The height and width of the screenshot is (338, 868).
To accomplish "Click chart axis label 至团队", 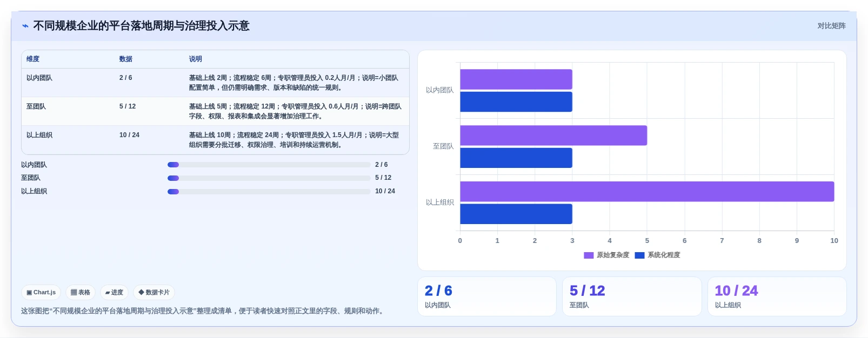I will (443, 146).
